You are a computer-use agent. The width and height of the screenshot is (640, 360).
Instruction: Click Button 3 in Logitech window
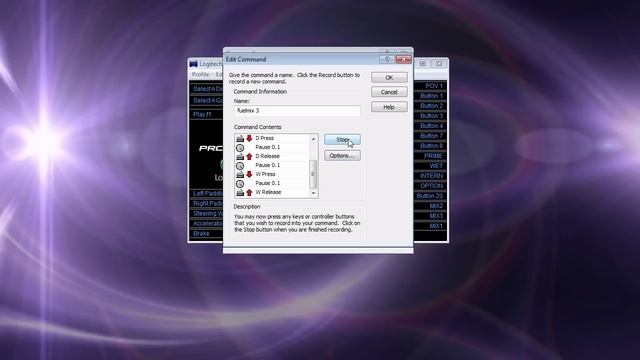pos(430,116)
